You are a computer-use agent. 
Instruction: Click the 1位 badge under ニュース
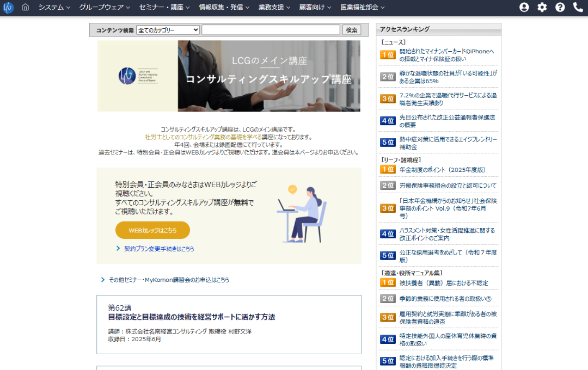coord(388,55)
